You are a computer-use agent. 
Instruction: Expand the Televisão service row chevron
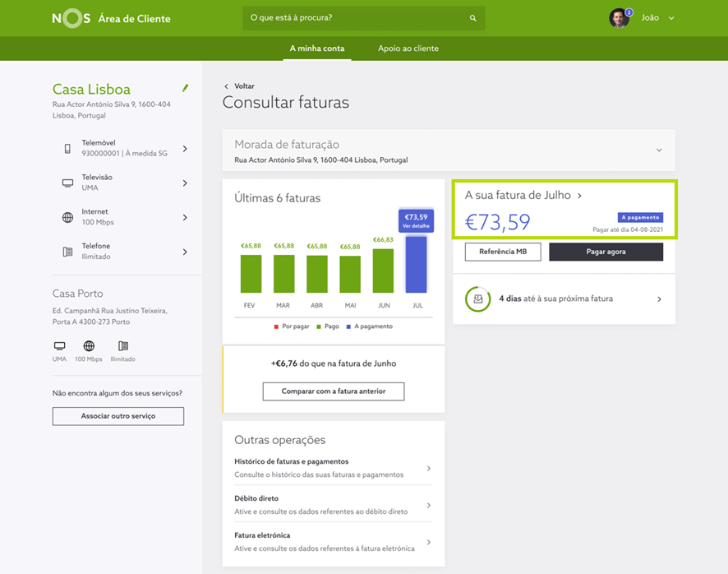tap(185, 183)
